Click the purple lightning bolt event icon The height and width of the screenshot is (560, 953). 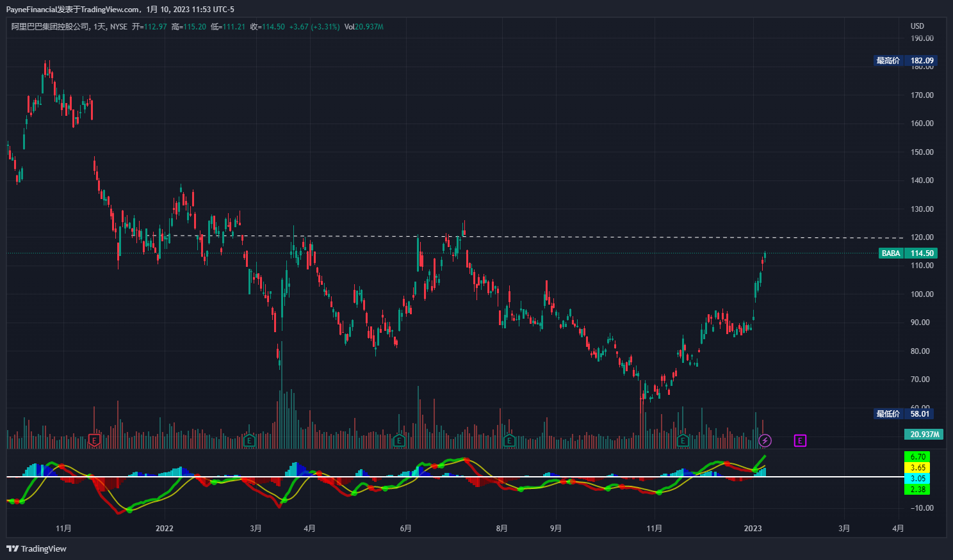click(765, 440)
